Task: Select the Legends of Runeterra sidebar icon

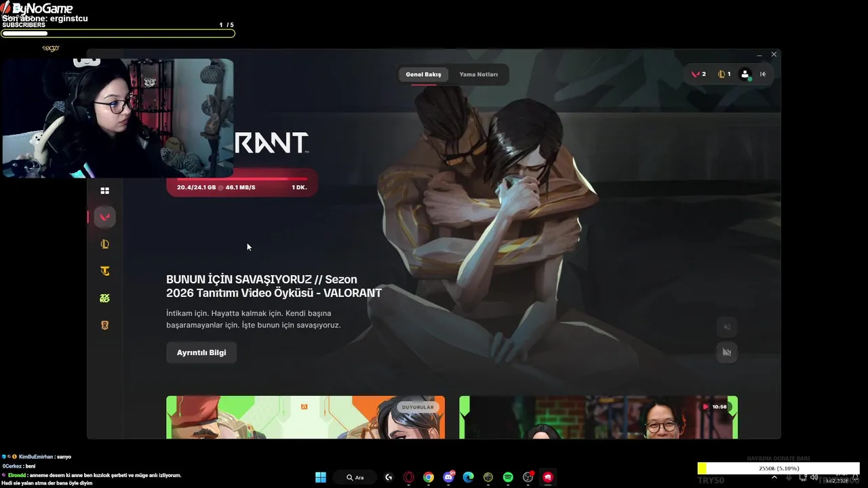Action: point(104,325)
